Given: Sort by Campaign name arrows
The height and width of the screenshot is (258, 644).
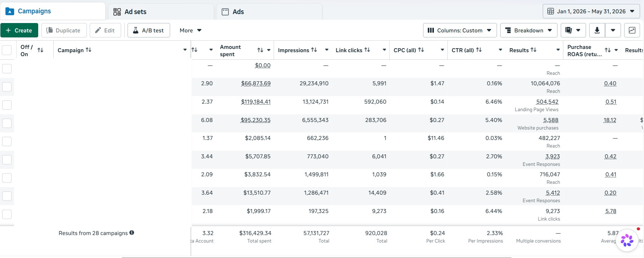Looking at the screenshot, I should pyautogui.click(x=89, y=50).
